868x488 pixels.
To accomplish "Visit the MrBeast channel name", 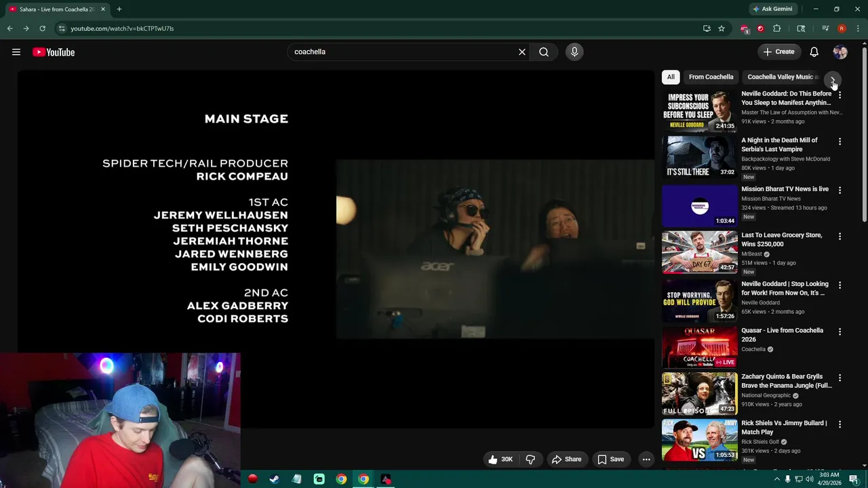I will coord(751,253).
